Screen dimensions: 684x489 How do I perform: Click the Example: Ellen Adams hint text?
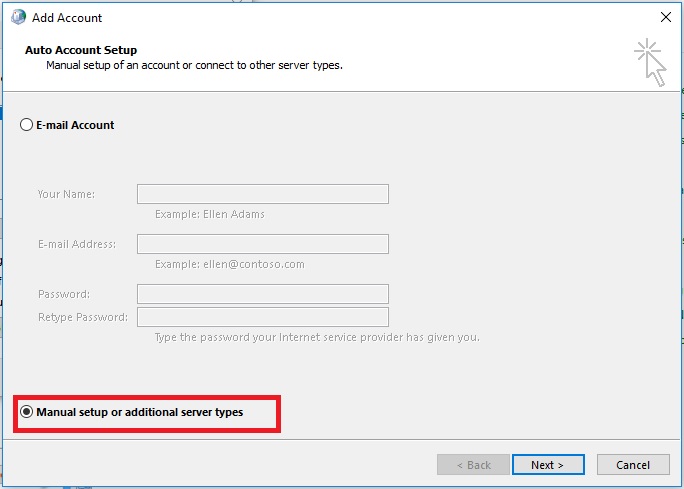pos(209,214)
